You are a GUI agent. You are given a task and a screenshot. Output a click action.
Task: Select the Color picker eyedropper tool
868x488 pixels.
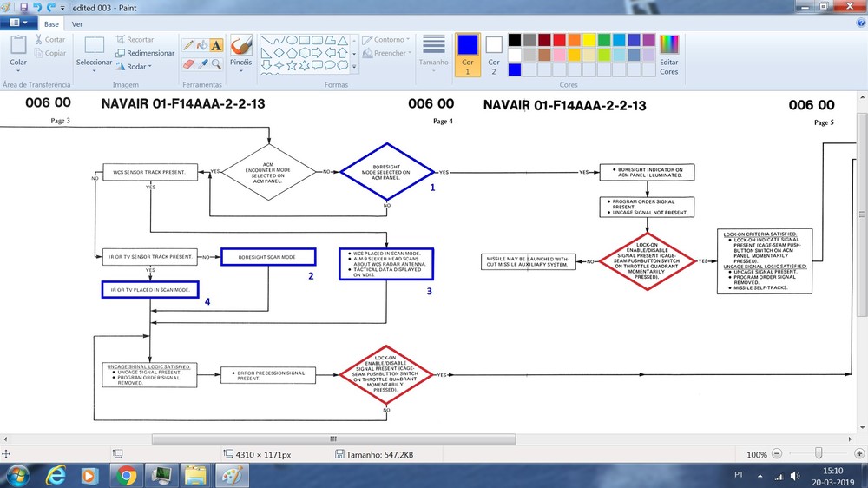point(202,64)
